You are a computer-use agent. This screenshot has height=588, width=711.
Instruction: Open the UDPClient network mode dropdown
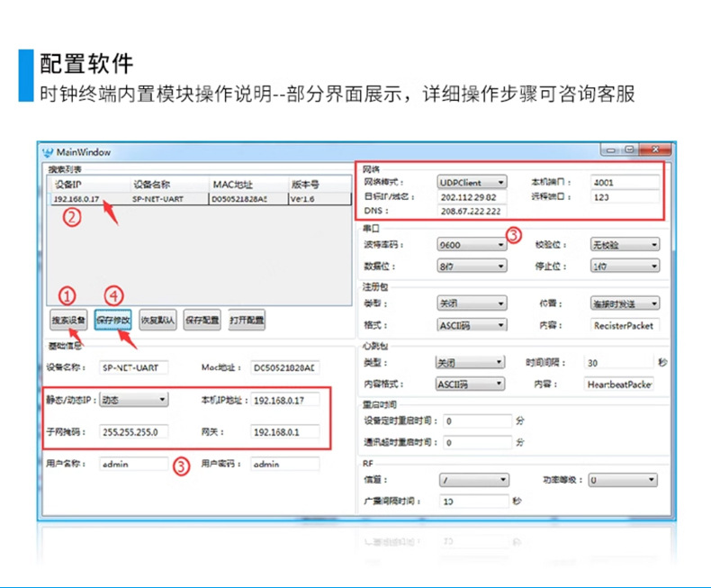tap(472, 183)
